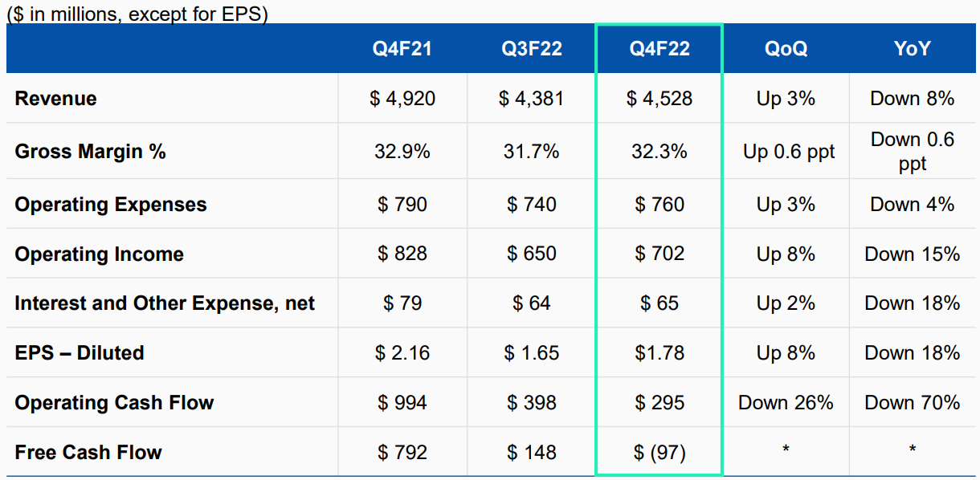The height and width of the screenshot is (480, 980).
Task: Click the $ 2.16 EPS cell
Action: coord(402,353)
